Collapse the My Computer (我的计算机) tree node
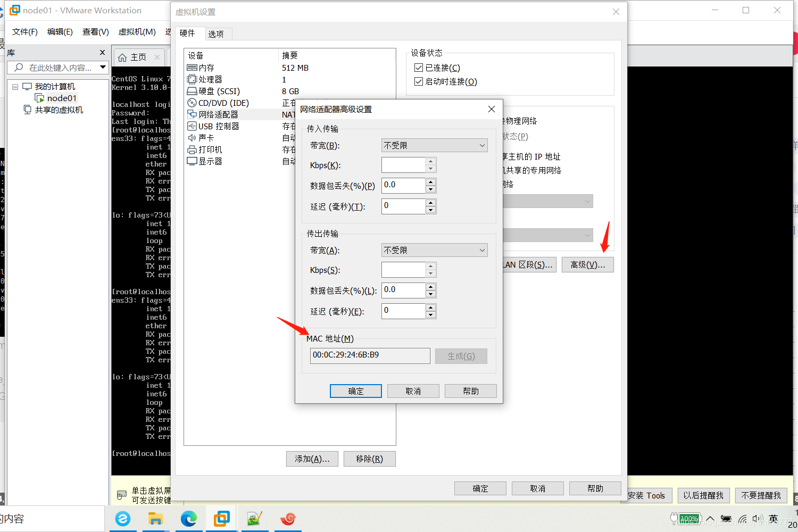Screen dimensions: 798x532 (15, 87)
